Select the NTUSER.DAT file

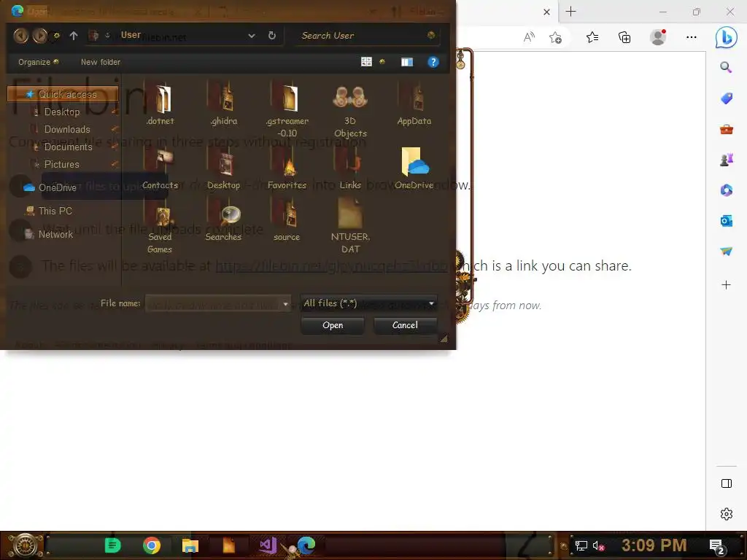tap(350, 226)
